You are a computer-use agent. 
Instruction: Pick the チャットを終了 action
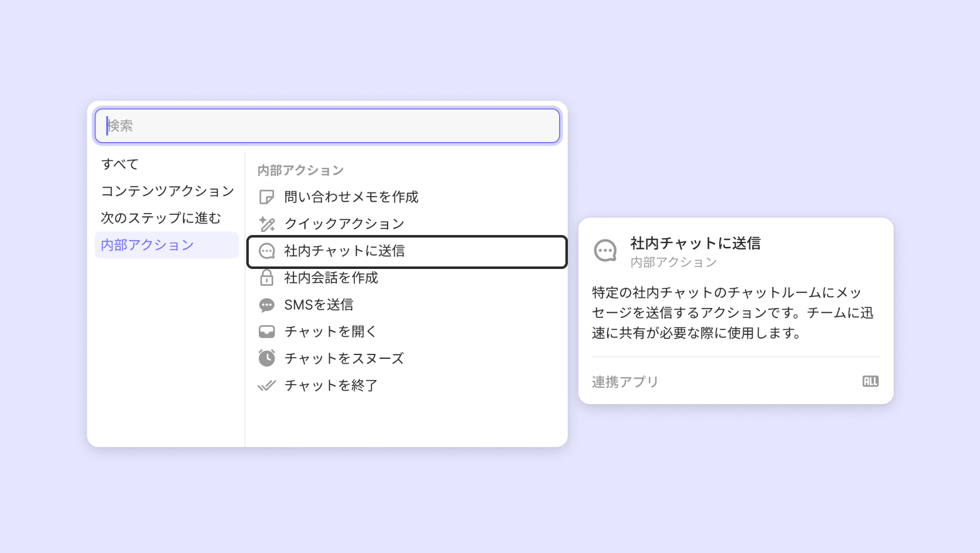(x=330, y=385)
